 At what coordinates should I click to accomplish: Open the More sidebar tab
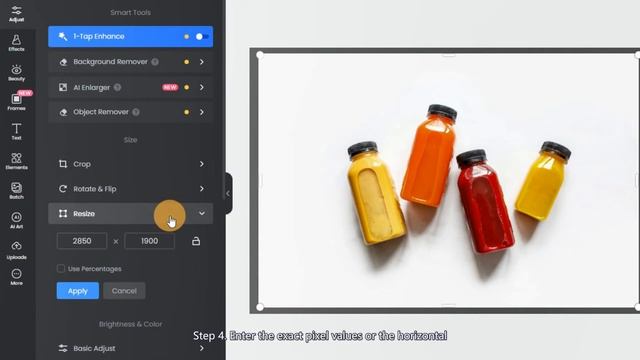[16, 277]
